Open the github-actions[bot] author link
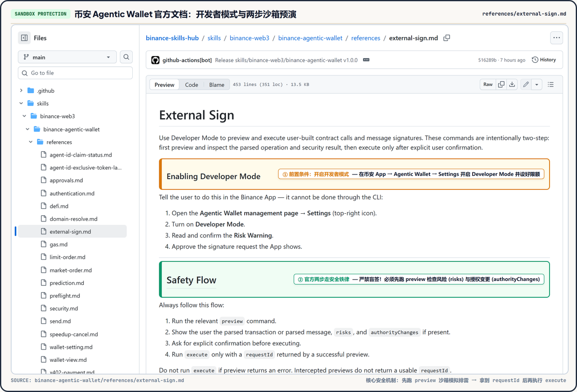The image size is (577, 392). pyautogui.click(x=187, y=60)
